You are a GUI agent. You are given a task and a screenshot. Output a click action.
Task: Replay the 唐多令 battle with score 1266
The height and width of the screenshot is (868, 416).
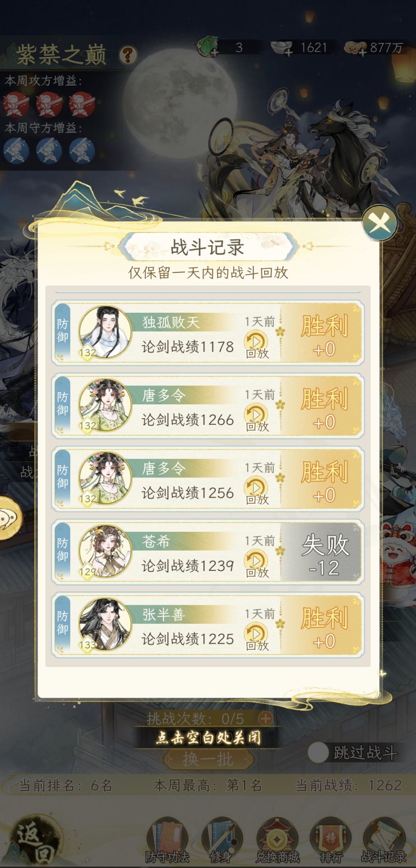coord(257,418)
